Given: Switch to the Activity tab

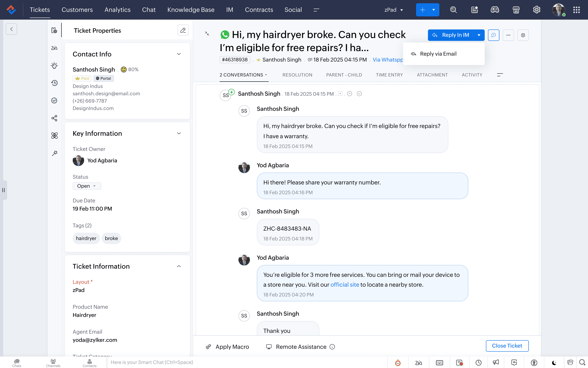Looking at the screenshot, I should coord(472,75).
